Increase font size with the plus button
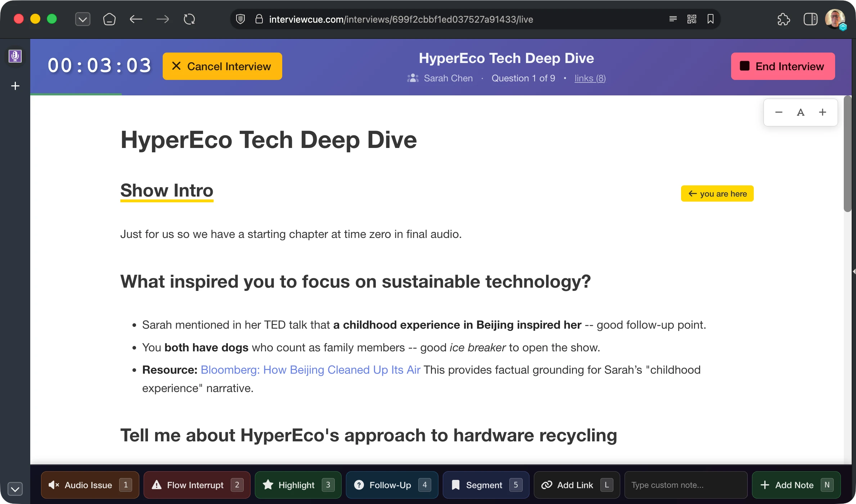 tap(823, 112)
